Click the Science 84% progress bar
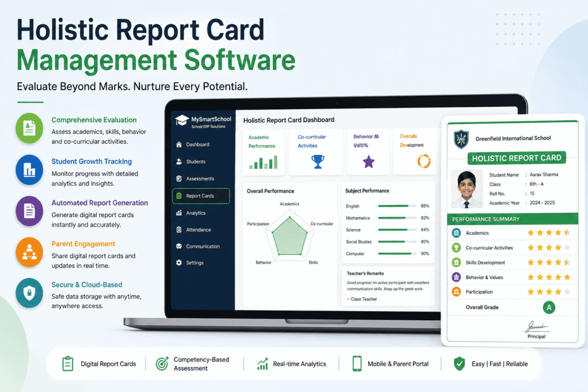 (x=397, y=230)
